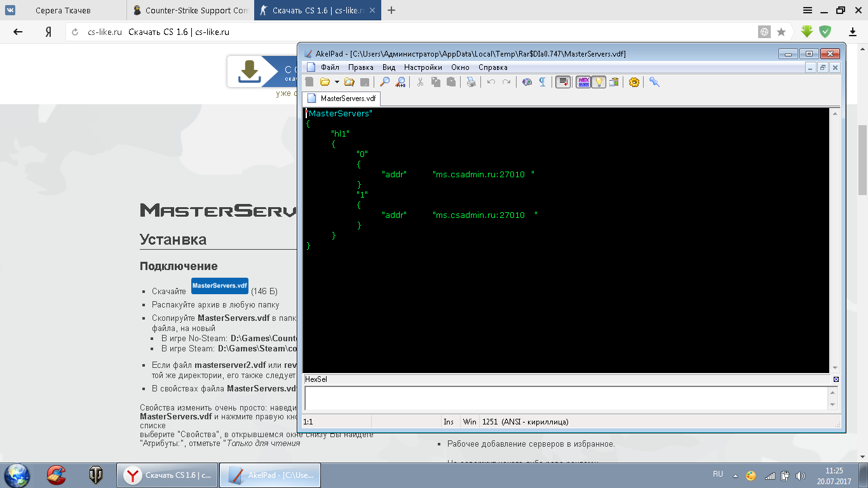Select the MasterServers.vdf document tab
Image resolution: width=868 pixels, height=488 pixels.
tap(342, 98)
